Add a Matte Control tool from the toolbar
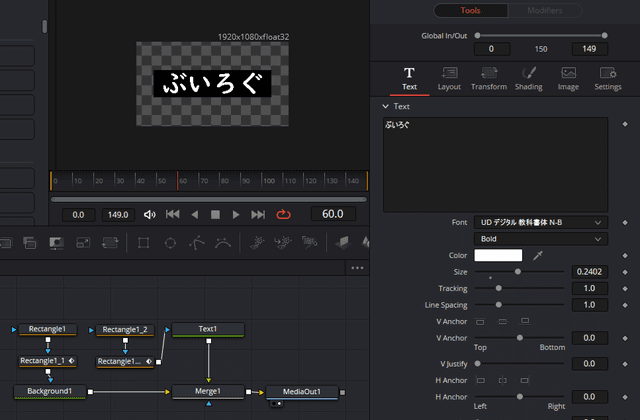Screen dimensions: 640x420 (x=56, y=243)
